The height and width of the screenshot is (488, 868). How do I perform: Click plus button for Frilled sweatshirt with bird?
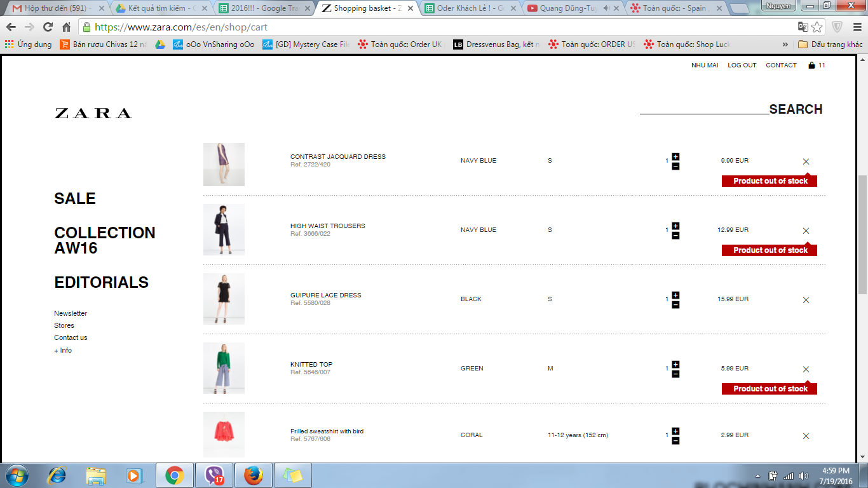[x=675, y=431]
